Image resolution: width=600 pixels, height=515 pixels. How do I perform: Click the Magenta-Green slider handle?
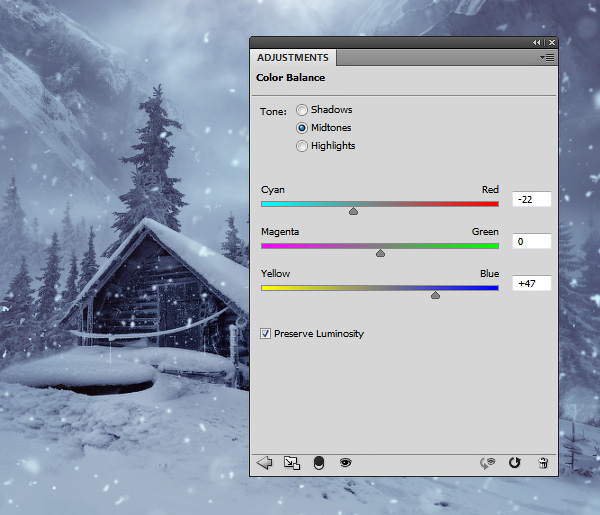[380, 253]
